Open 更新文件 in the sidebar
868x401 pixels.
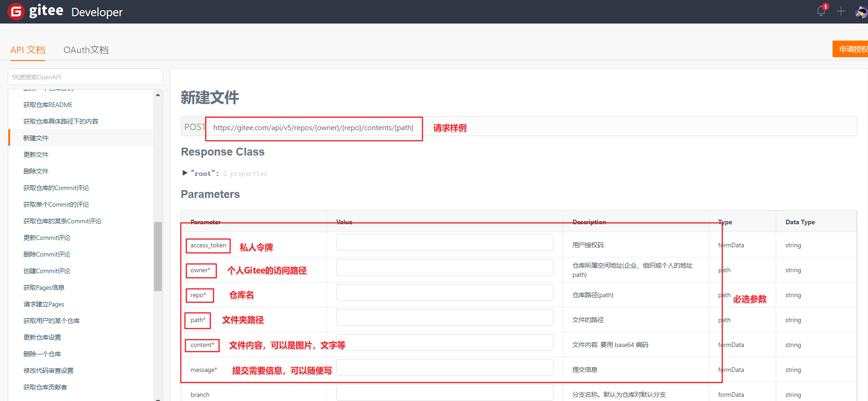click(36, 155)
